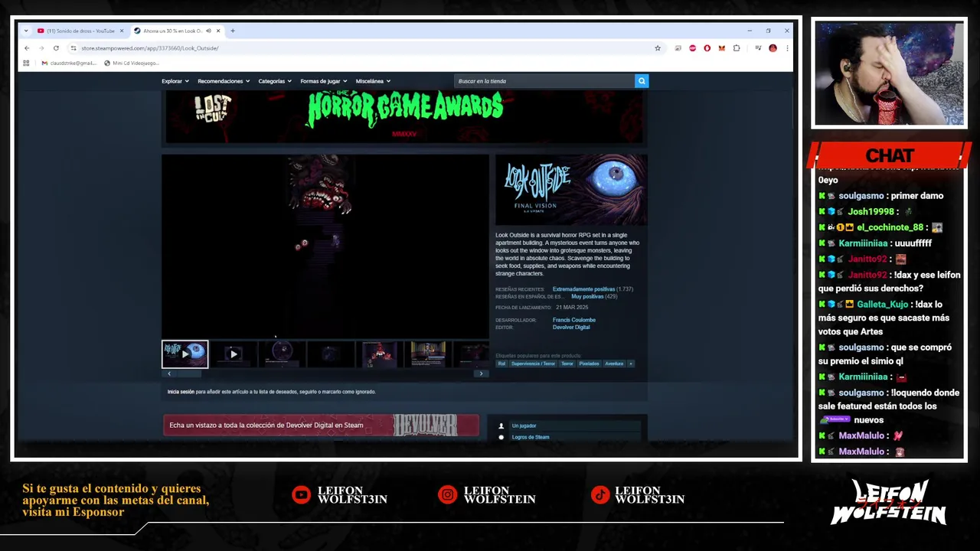Click the blue store search magnifier button

642,81
